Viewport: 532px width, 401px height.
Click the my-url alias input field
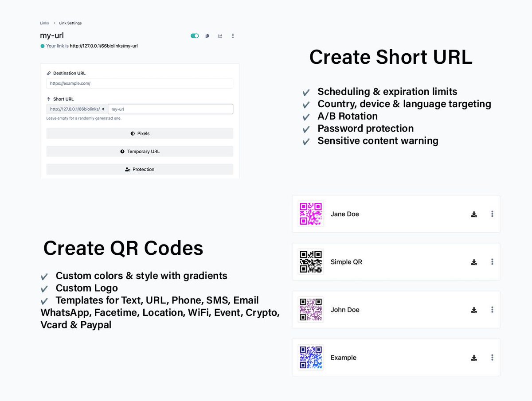[x=171, y=109]
